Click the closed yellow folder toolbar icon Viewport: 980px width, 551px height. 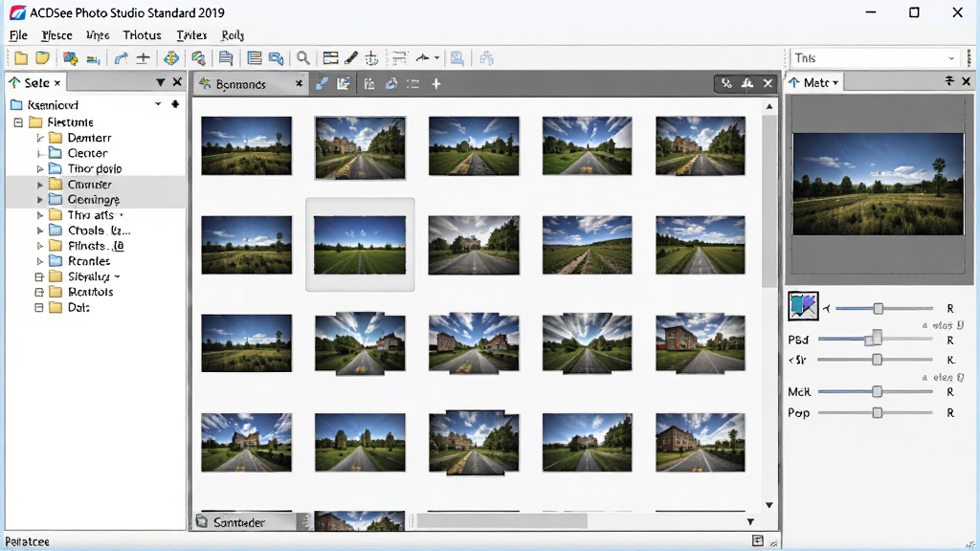pyautogui.click(x=21, y=58)
